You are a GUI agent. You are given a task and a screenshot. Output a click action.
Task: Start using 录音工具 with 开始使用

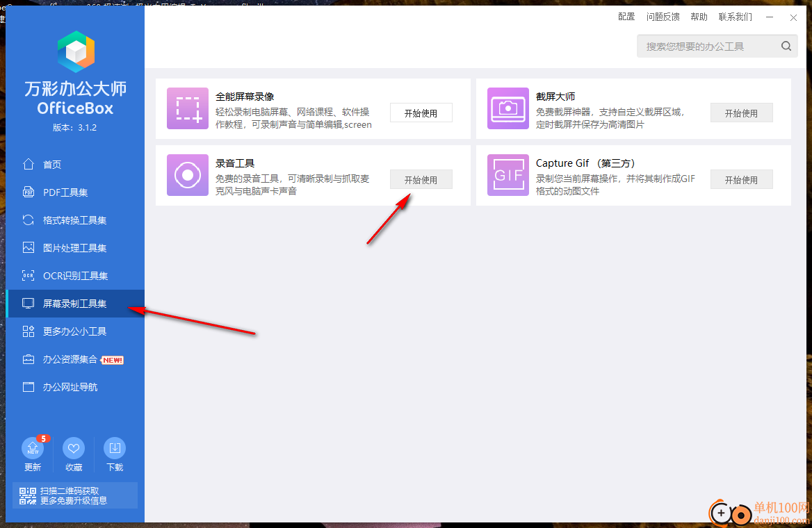421,180
